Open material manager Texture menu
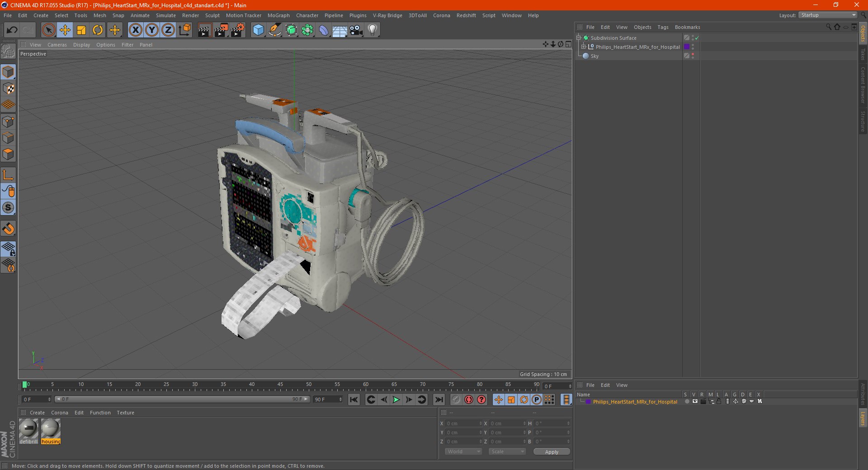Screen dimensions: 868x470 pyautogui.click(x=125, y=413)
